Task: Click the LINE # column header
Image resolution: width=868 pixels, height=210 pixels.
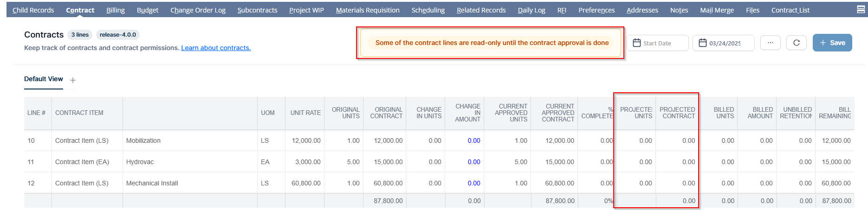Action: 37,113
